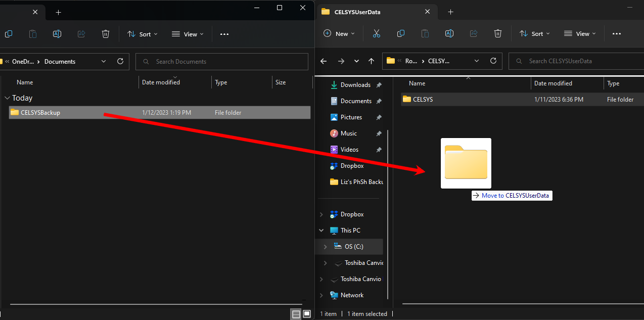Image resolution: width=644 pixels, height=320 pixels.
Task: Refresh the CELSYSUserData folder view
Action: pos(493,61)
